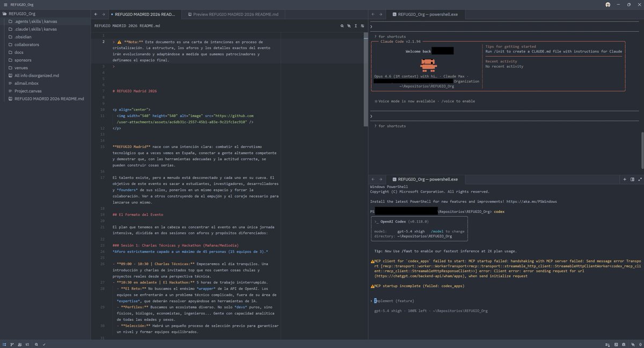The image size is (644, 348).
Task: Expand the collaborators folder
Action: [46, 45]
